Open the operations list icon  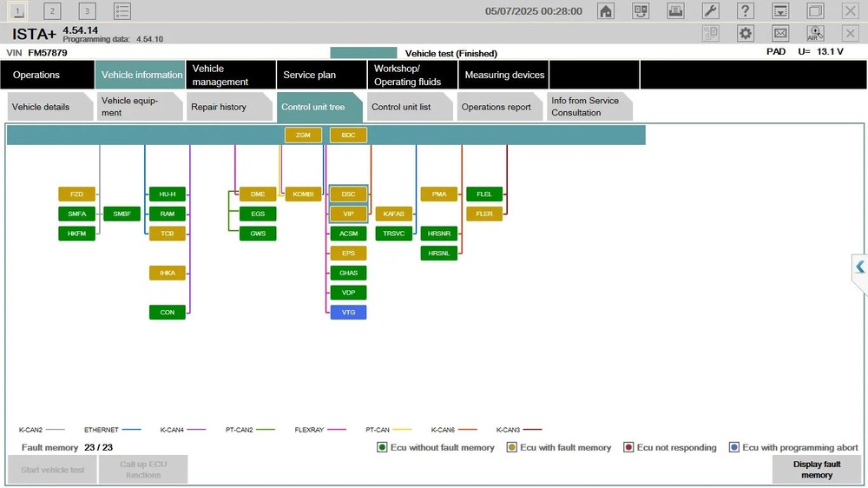[x=122, y=11]
